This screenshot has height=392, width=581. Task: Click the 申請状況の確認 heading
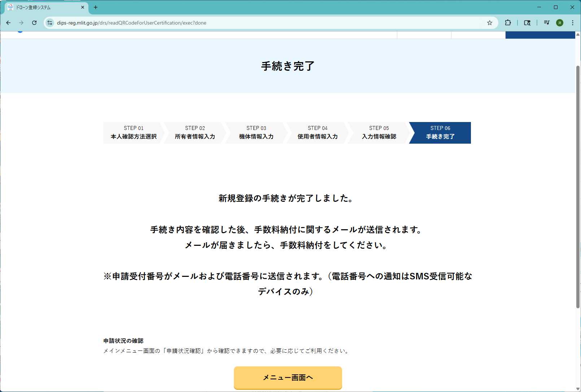click(123, 341)
